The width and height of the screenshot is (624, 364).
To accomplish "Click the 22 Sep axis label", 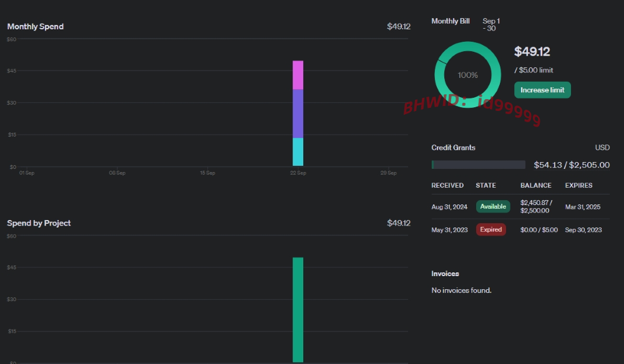I will tap(298, 173).
